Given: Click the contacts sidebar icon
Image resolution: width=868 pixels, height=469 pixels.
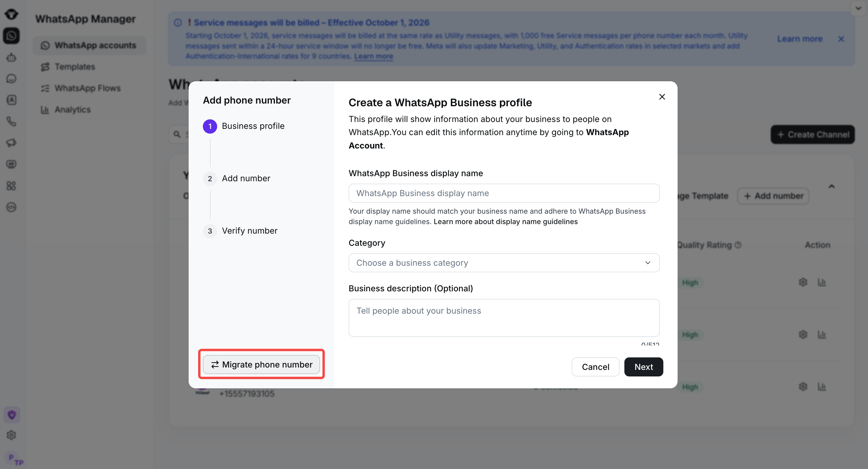Looking at the screenshot, I should click(x=12, y=100).
